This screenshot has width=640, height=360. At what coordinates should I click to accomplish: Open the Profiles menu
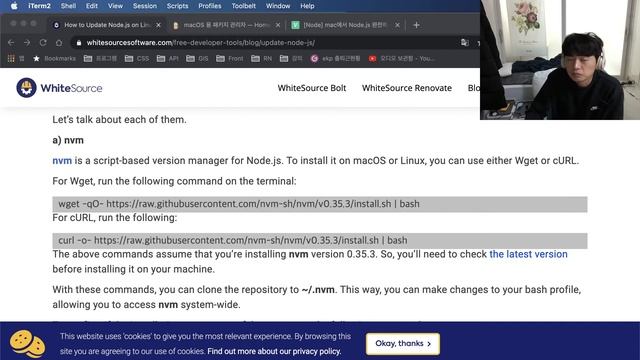coord(209,6)
